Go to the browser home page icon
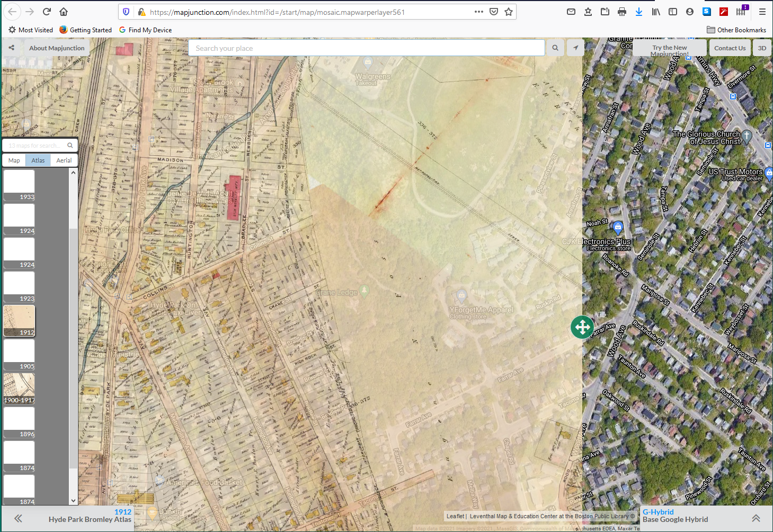This screenshot has height=532, width=773. [64, 12]
